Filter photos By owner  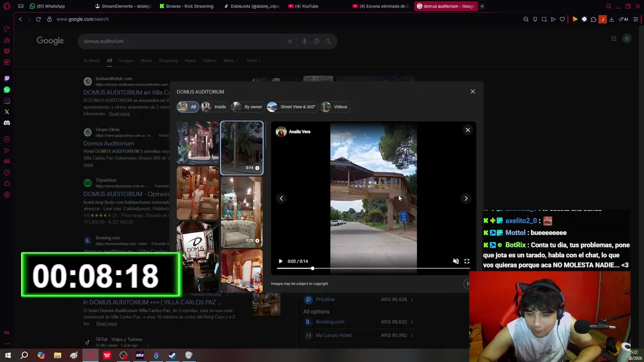[x=247, y=107]
